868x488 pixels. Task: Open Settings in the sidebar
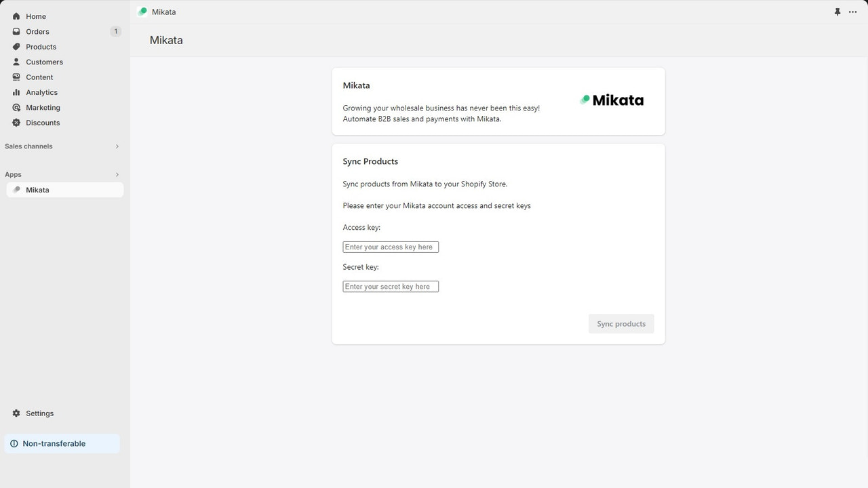point(65,413)
